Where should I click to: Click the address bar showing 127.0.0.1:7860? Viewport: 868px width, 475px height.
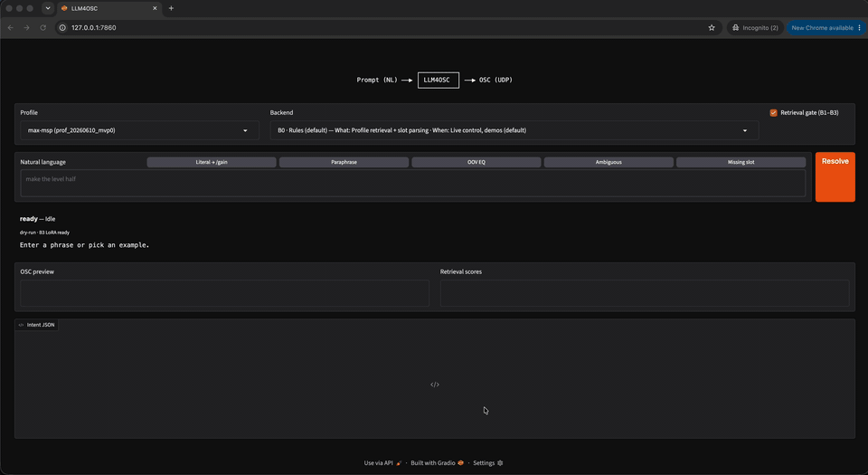click(388, 28)
